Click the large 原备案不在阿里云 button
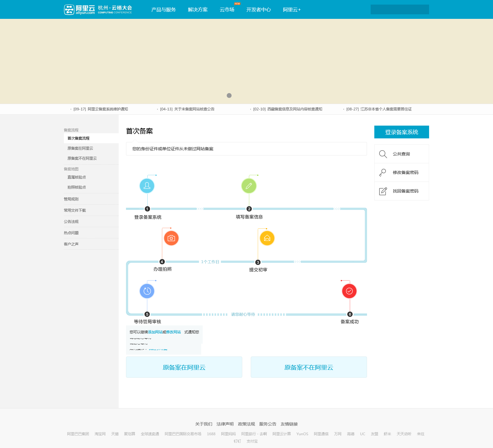 coord(309,367)
